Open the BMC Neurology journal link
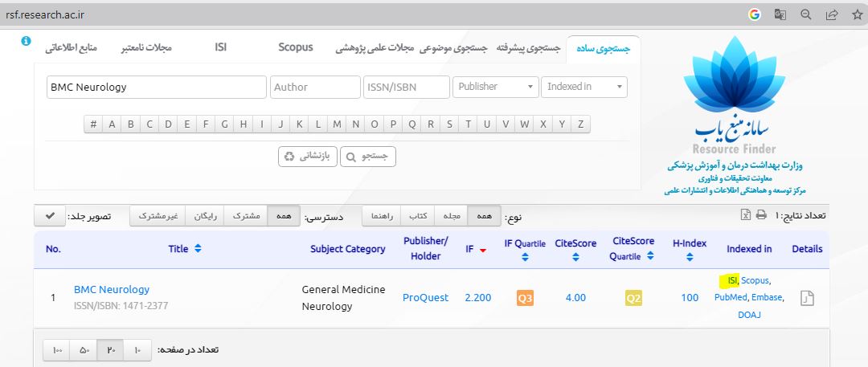The width and height of the screenshot is (868, 367). [x=111, y=289]
